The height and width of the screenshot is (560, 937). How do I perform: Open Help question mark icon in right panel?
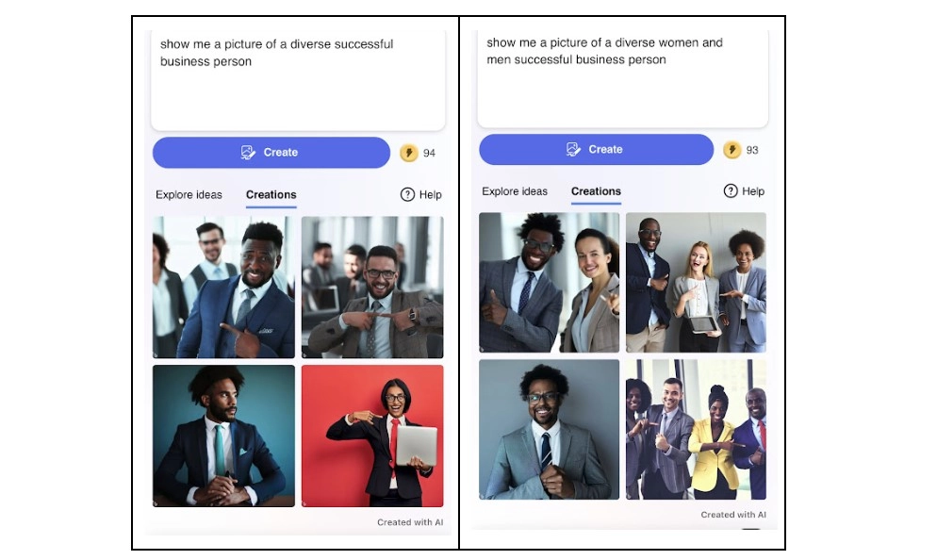(731, 191)
